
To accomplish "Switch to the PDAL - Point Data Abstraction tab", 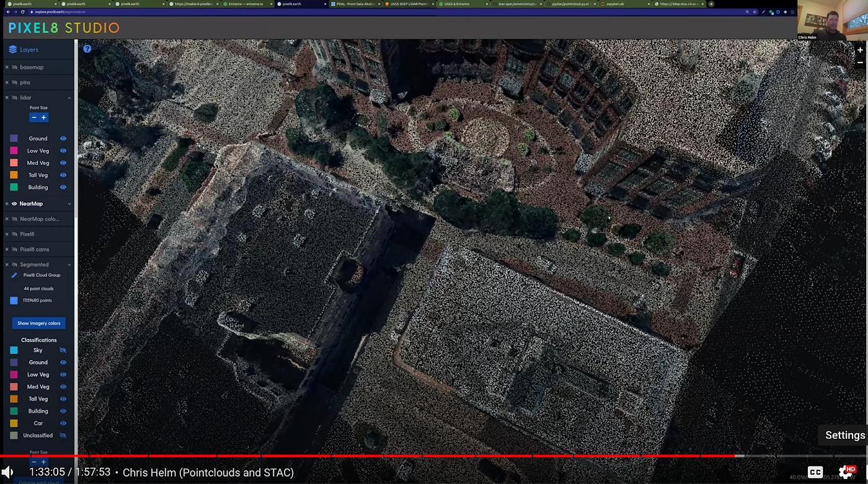I will tap(355, 4).
